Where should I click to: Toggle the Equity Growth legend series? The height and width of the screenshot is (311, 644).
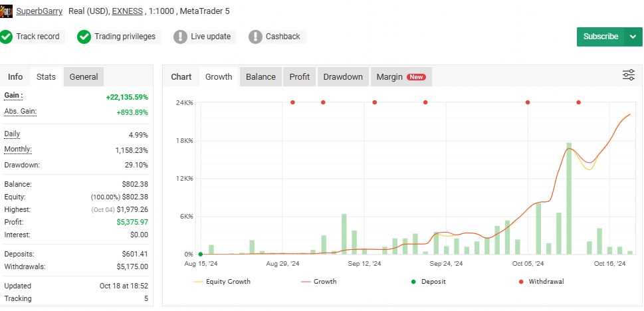[222, 281]
